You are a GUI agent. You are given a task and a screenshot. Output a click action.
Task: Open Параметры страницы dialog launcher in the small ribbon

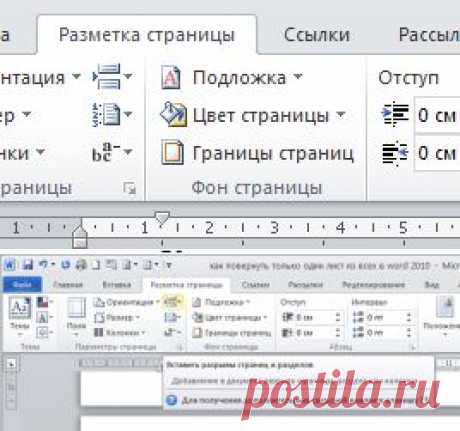tap(180, 347)
